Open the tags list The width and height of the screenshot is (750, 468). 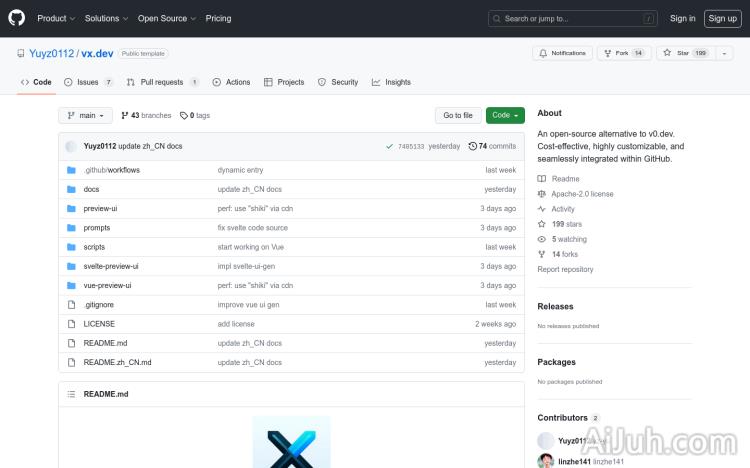coord(195,115)
